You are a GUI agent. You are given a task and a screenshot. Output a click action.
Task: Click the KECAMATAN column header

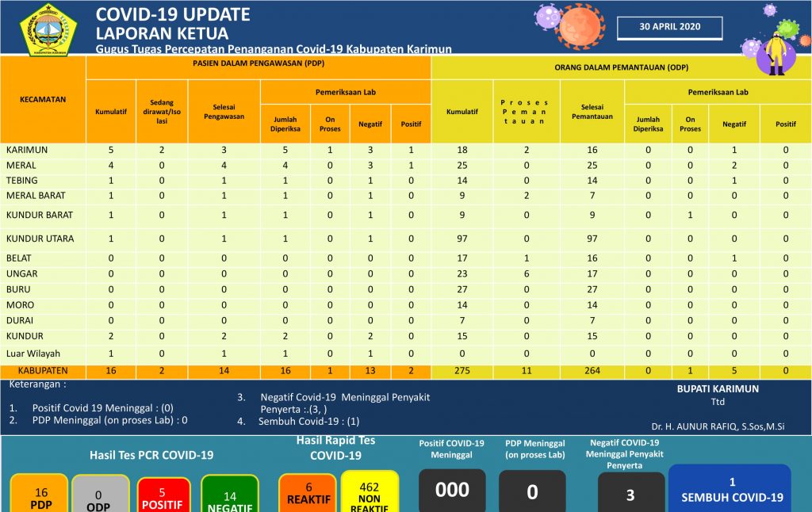click(43, 100)
